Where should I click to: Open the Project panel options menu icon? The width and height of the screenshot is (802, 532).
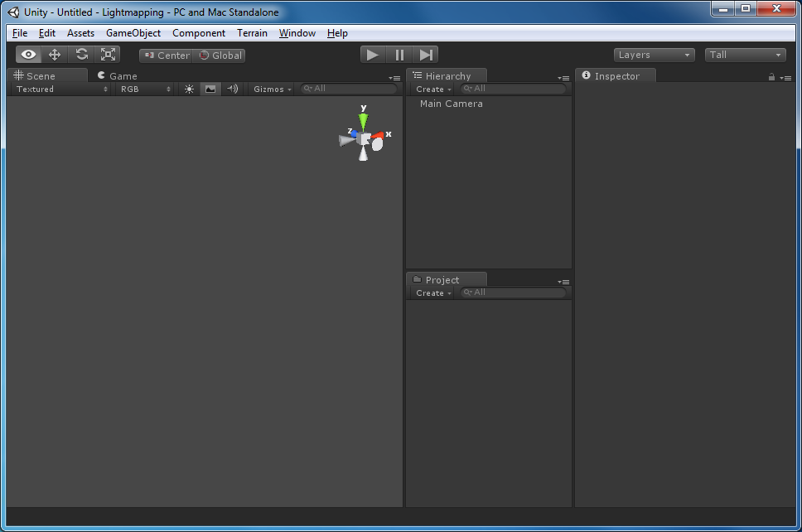pyautogui.click(x=563, y=282)
